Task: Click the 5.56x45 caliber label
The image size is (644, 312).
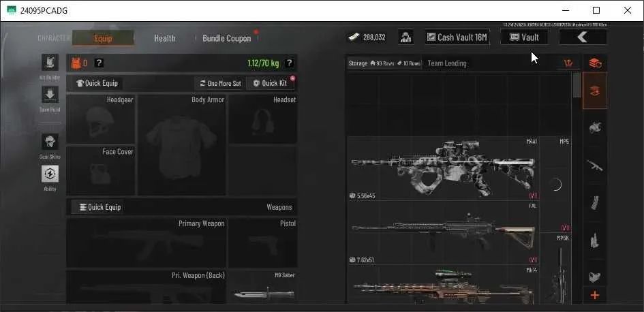Action: coord(365,196)
